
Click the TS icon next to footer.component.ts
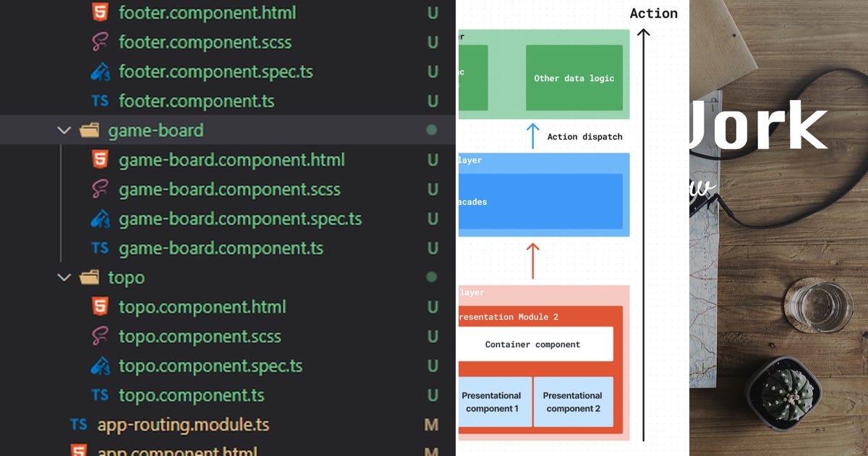coord(100,101)
